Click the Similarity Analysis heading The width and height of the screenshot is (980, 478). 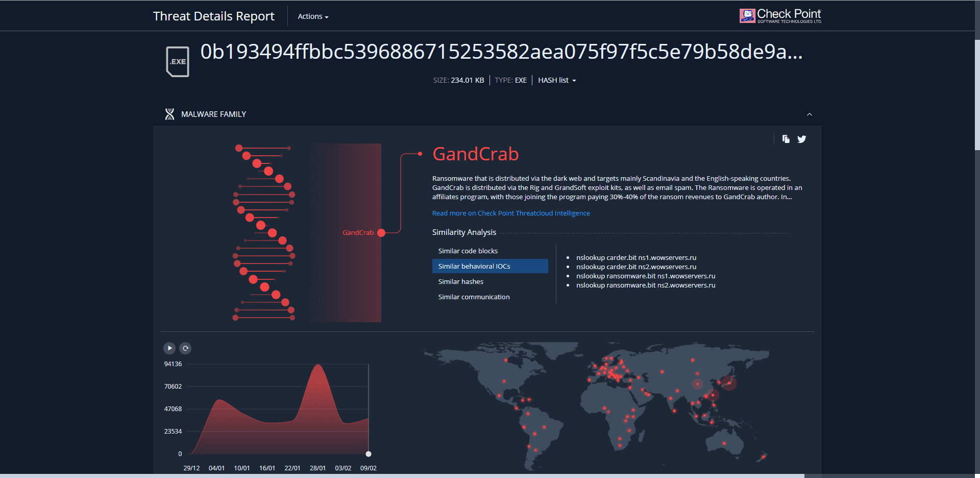(464, 232)
